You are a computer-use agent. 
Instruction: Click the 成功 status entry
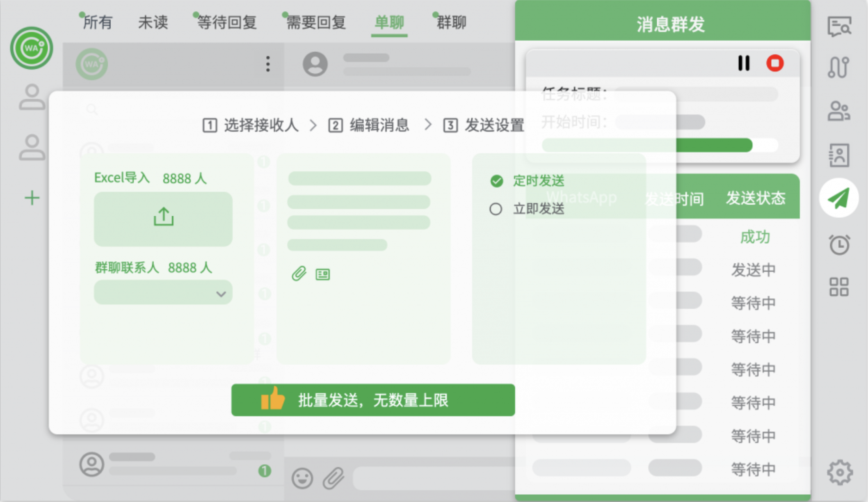[755, 237]
